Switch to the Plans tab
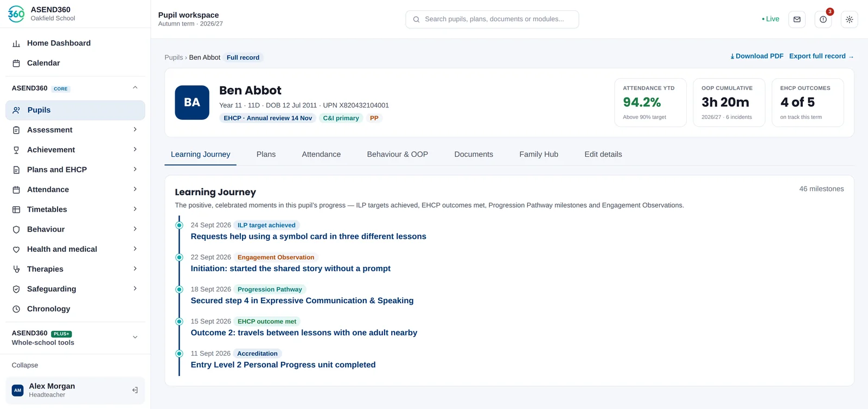 (266, 155)
